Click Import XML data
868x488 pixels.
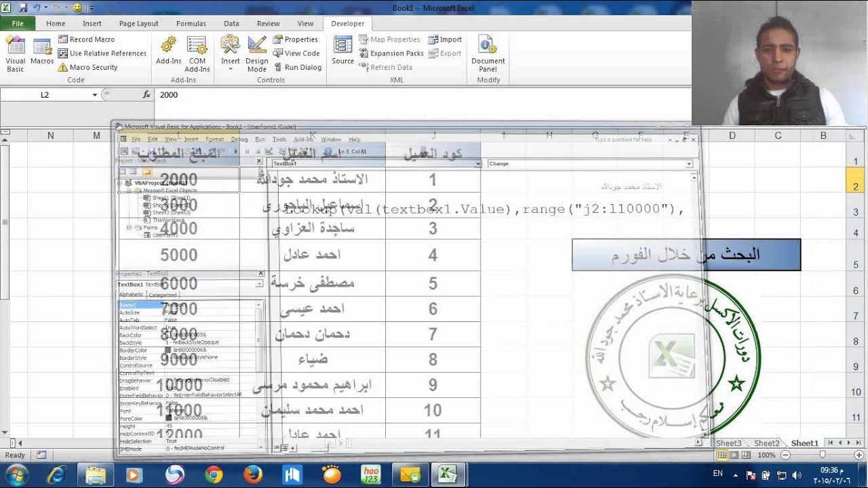click(445, 39)
